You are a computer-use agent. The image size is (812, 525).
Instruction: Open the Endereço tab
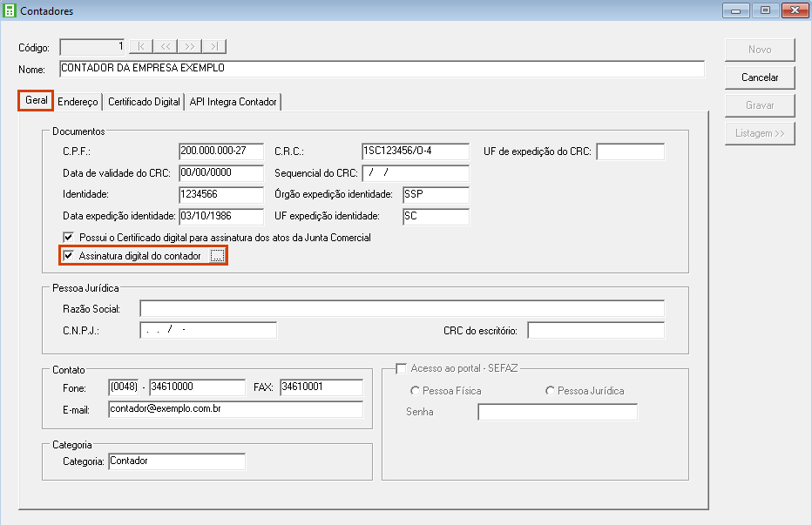point(78,102)
